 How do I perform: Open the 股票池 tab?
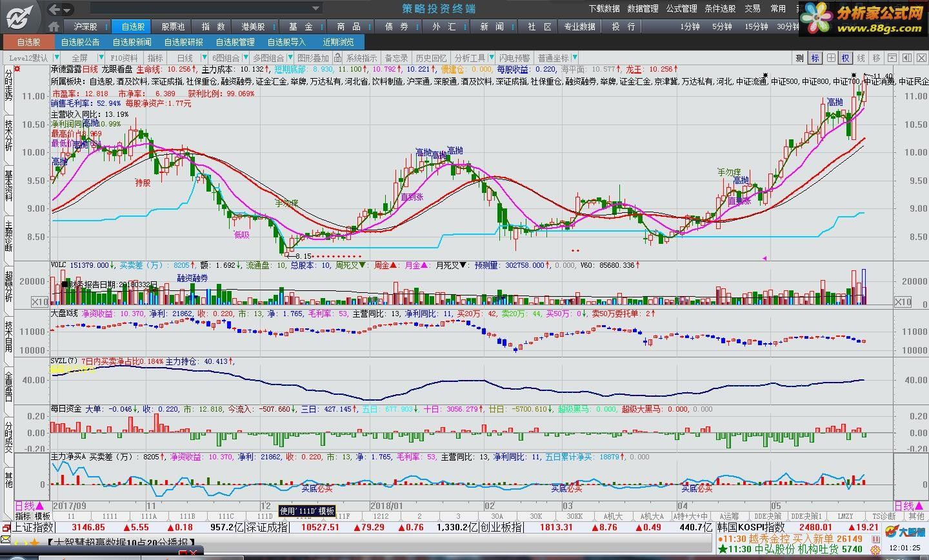(172, 26)
